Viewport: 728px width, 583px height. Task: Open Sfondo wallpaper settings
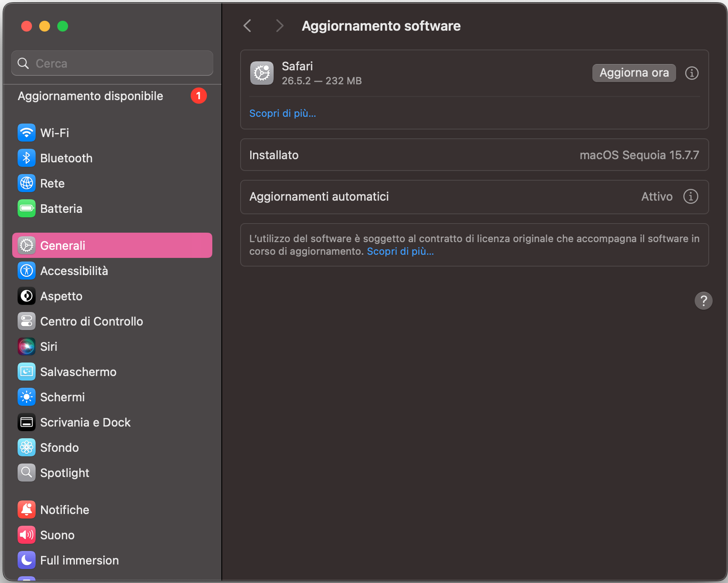click(x=112, y=447)
